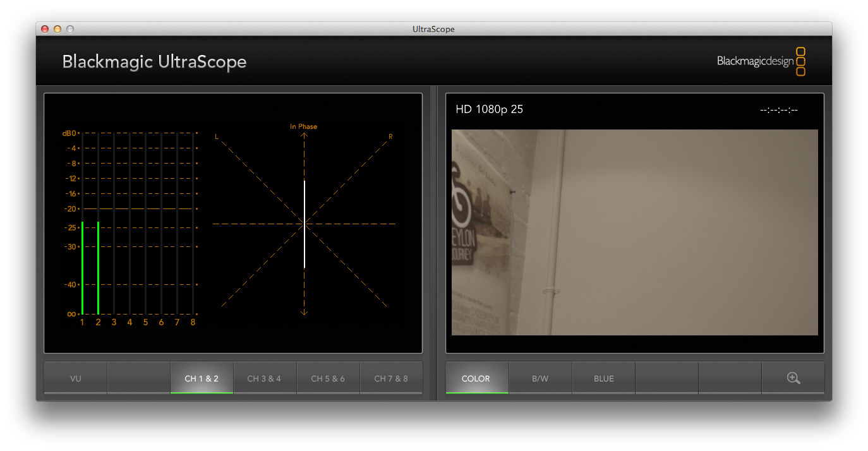Click the dB0 scale label
The width and height of the screenshot is (868, 451).
tap(68, 133)
